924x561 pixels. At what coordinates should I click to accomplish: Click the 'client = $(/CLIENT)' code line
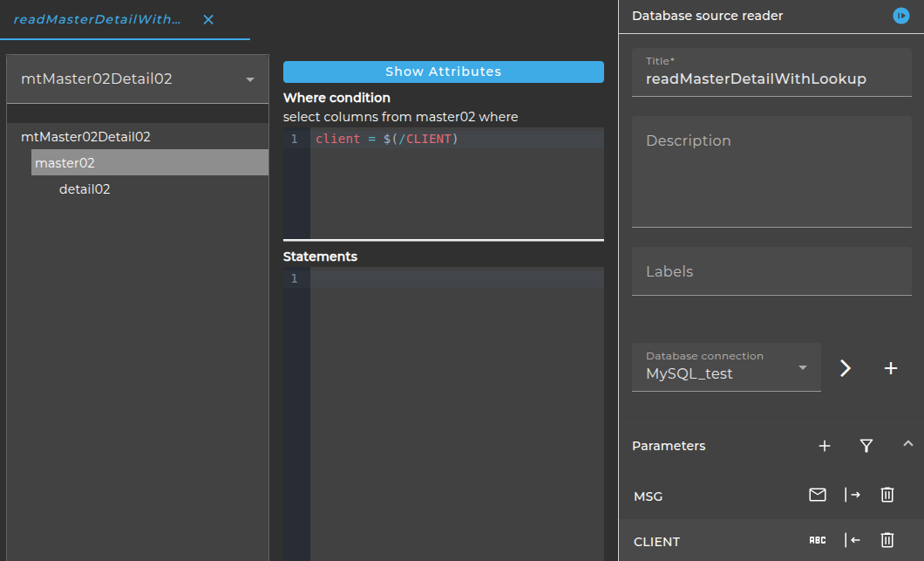386,140
